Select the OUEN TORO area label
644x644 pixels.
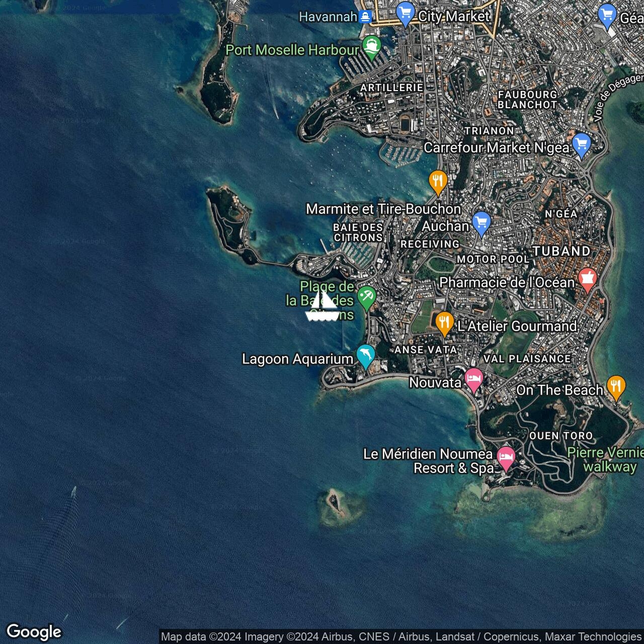560,436
